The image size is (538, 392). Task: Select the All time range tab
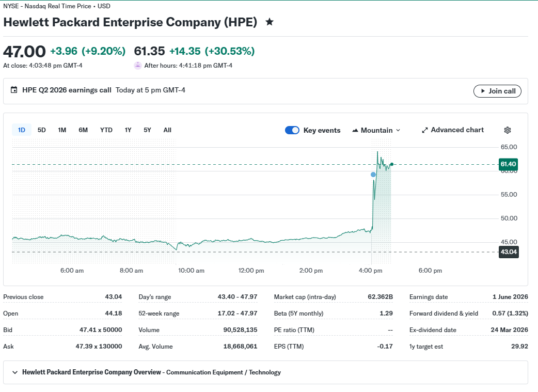[x=167, y=130]
